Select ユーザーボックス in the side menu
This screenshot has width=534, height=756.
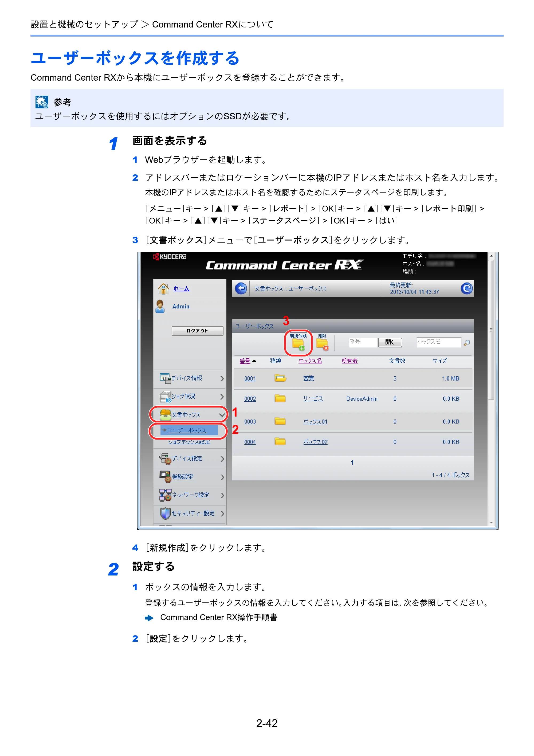point(189,430)
